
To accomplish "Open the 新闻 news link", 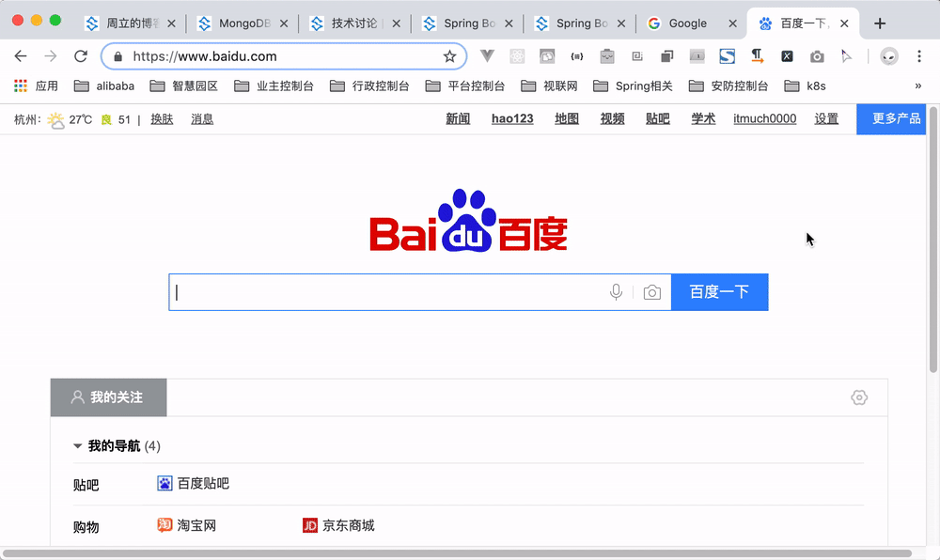I will pos(458,118).
